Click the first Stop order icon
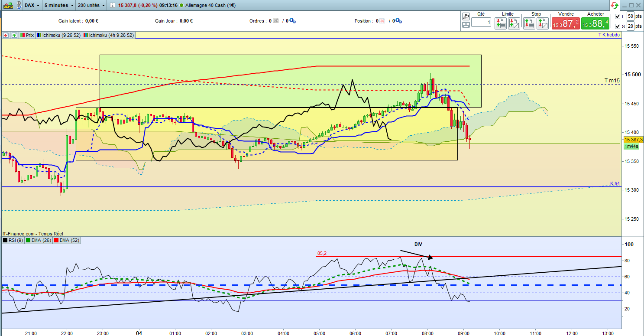 [529, 23]
